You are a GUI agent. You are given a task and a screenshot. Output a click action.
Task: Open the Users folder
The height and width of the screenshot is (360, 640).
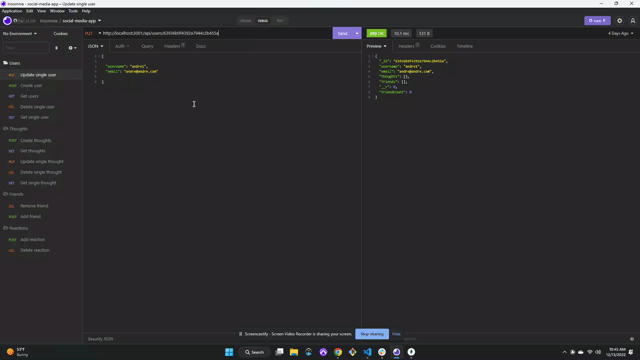coord(11,63)
